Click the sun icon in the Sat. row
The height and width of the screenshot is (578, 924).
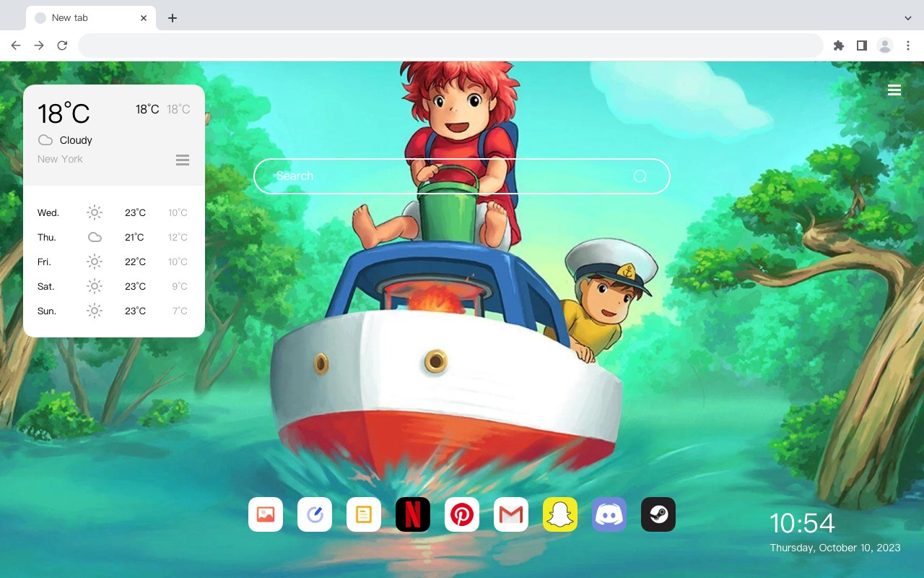pos(95,286)
